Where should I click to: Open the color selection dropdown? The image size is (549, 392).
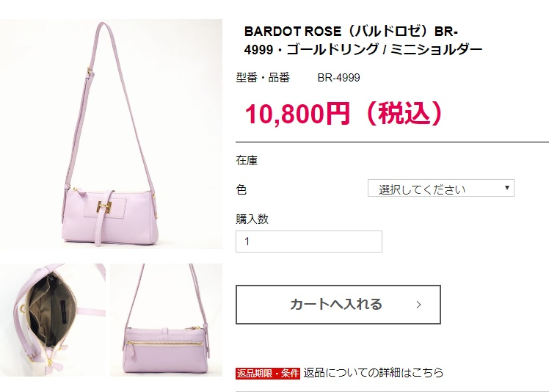(441, 188)
